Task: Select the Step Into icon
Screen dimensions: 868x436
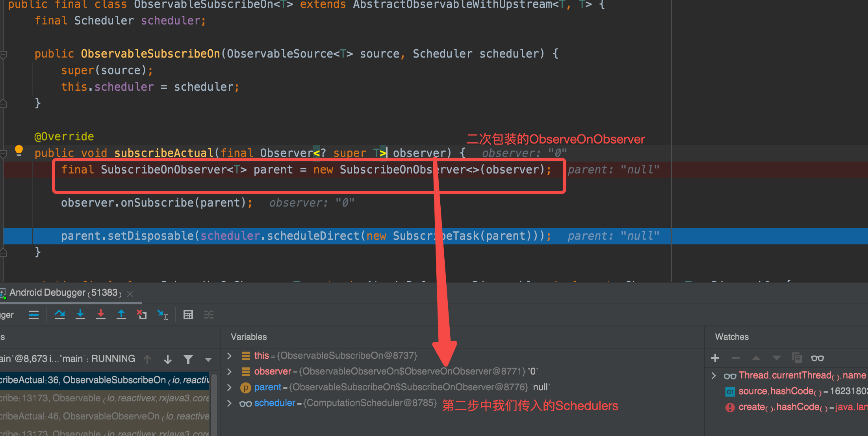Action: point(80,315)
